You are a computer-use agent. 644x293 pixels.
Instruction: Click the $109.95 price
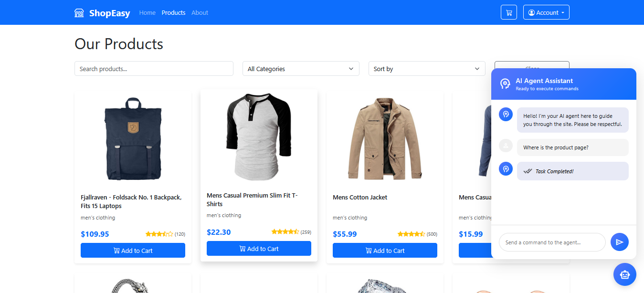pos(95,234)
